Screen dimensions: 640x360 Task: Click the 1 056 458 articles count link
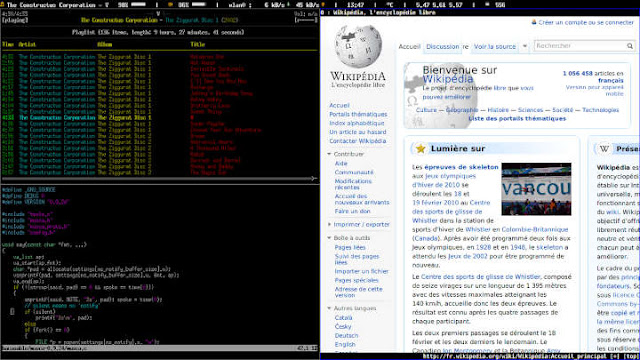(x=577, y=73)
